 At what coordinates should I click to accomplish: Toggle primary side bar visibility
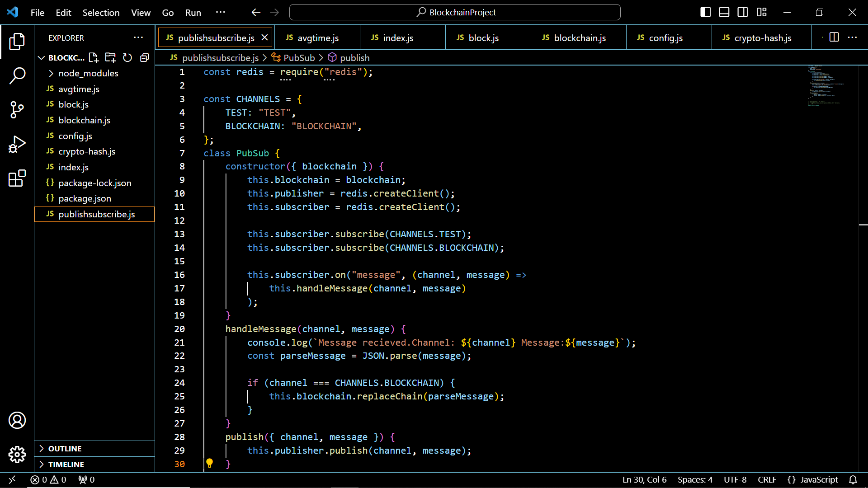pos(705,12)
